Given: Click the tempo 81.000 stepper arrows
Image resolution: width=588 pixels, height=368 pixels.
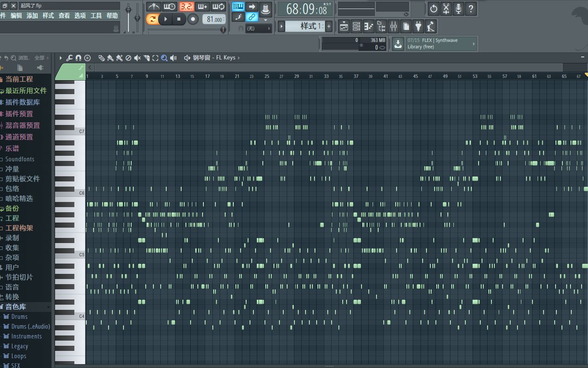Looking at the screenshot, I should click(x=224, y=19).
